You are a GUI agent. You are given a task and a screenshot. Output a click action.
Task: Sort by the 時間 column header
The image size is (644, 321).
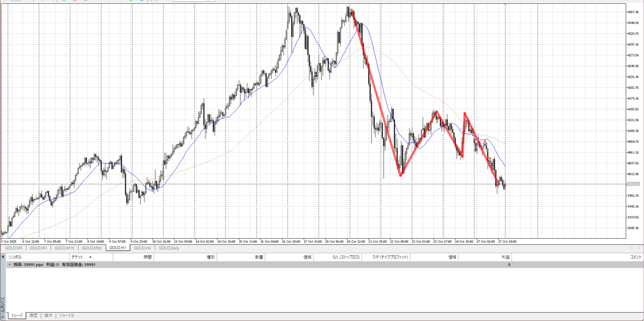pos(147,257)
